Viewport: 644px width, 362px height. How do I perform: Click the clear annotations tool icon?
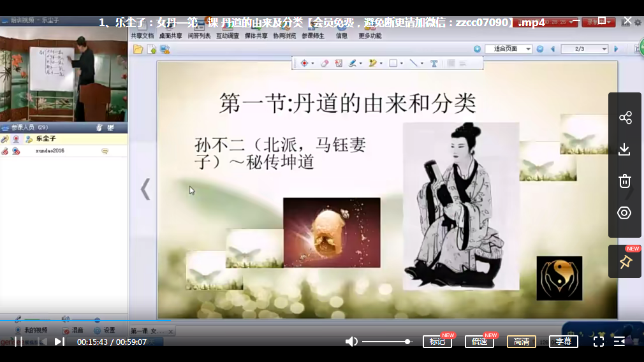tap(339, 63)
